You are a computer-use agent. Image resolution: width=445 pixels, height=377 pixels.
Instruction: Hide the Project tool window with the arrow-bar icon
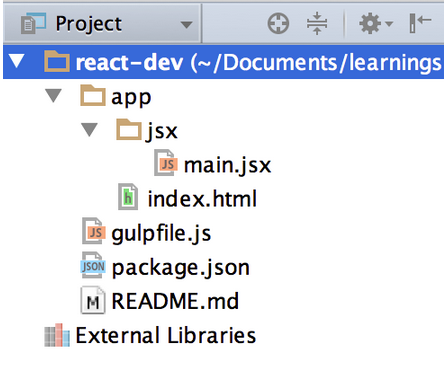tap(420, 23)
